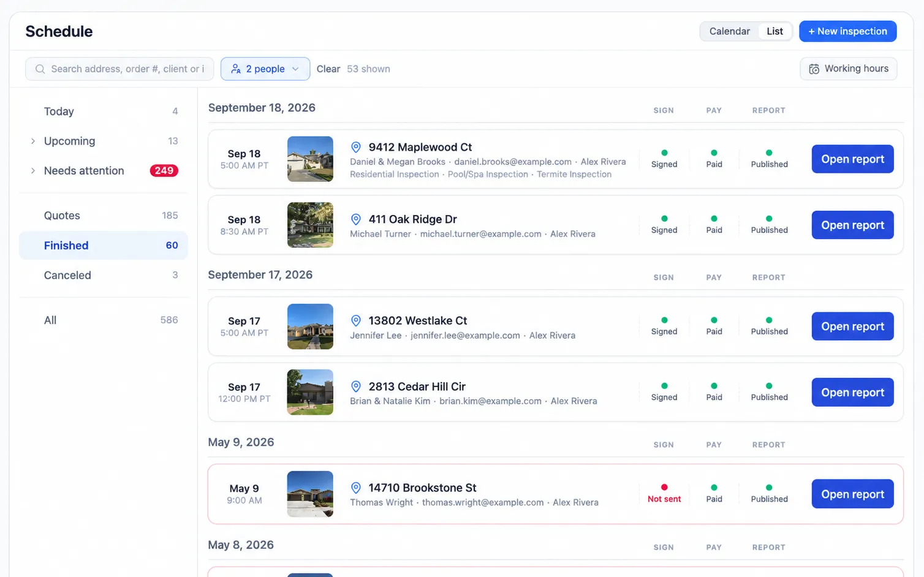Click the September 17, 2026 heading
Screen dimensions: 924x577
point(260,275)
